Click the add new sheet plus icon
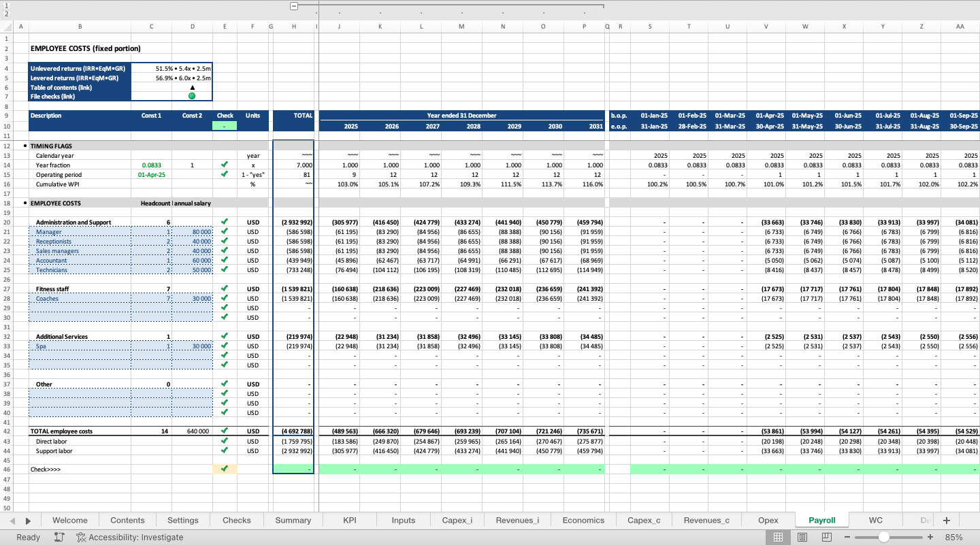Viewport: 980px width, 545px height. (x=946, y=519)
